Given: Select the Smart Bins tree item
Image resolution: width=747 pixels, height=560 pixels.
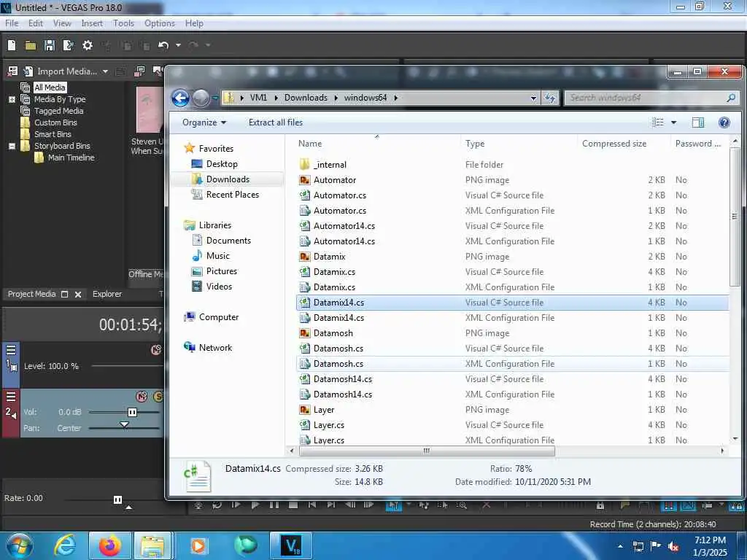Looking at the screenshot, I should (53, 134).
